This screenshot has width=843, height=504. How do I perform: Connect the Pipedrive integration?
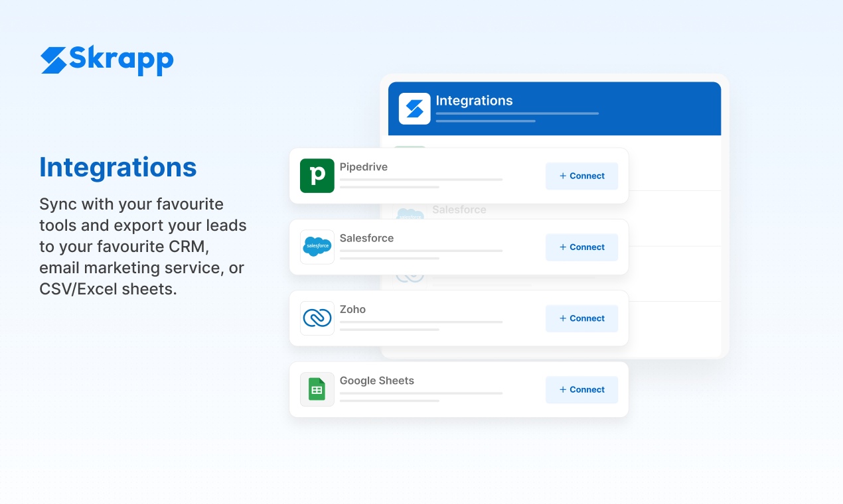582,176
